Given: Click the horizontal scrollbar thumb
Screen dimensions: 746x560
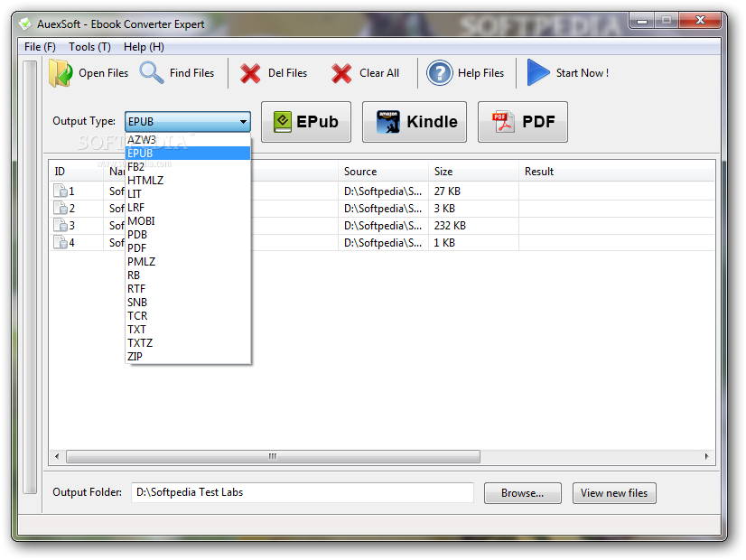Looking at the screenshot, I should (273, 456).
